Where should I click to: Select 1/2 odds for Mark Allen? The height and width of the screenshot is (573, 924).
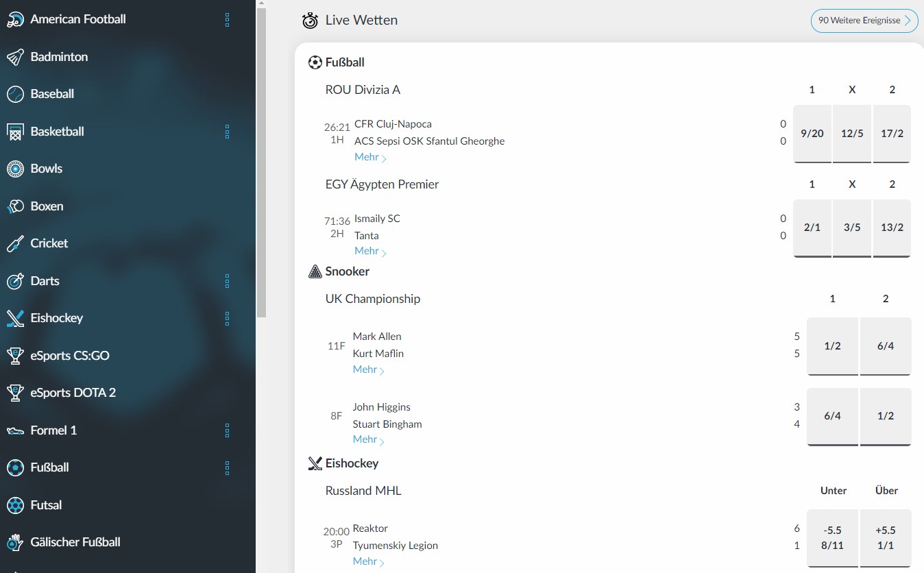(833, 346)
